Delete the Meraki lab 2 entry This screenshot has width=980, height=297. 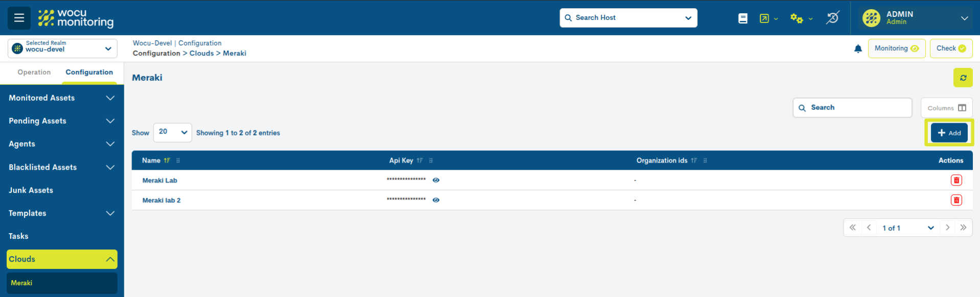(956, 200)
